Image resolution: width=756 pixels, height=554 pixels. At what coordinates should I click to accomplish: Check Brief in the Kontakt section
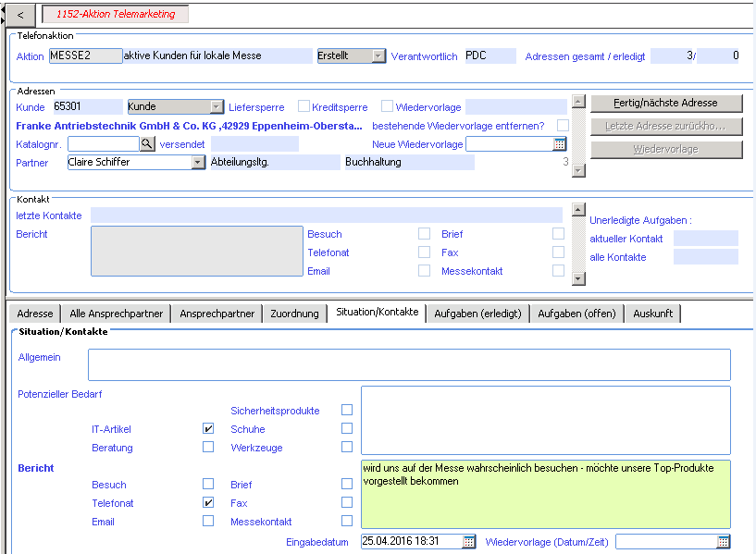click(558, 234)
